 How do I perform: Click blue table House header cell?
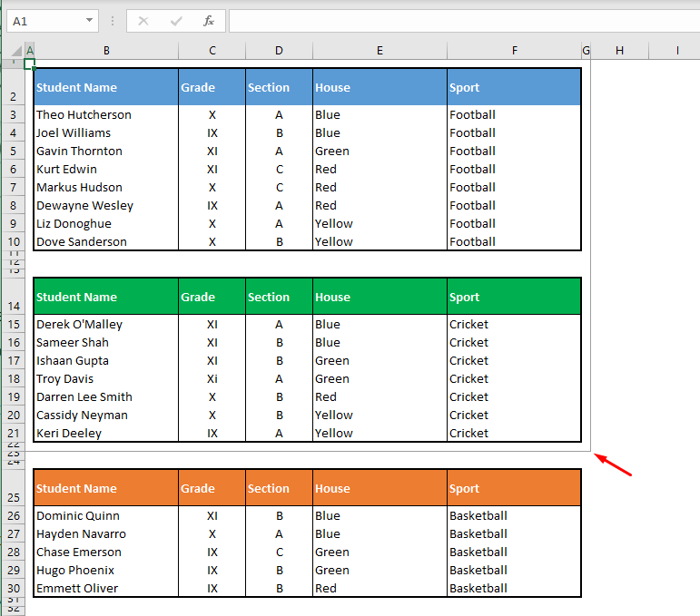[x=380, y=87]
